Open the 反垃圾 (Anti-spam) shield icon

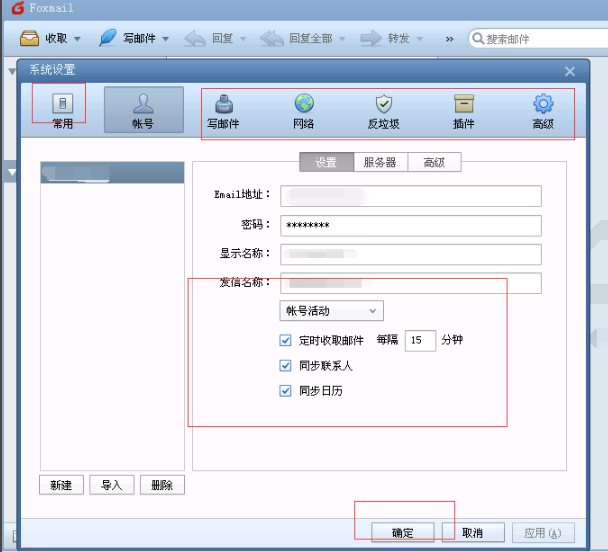[383, 110]
